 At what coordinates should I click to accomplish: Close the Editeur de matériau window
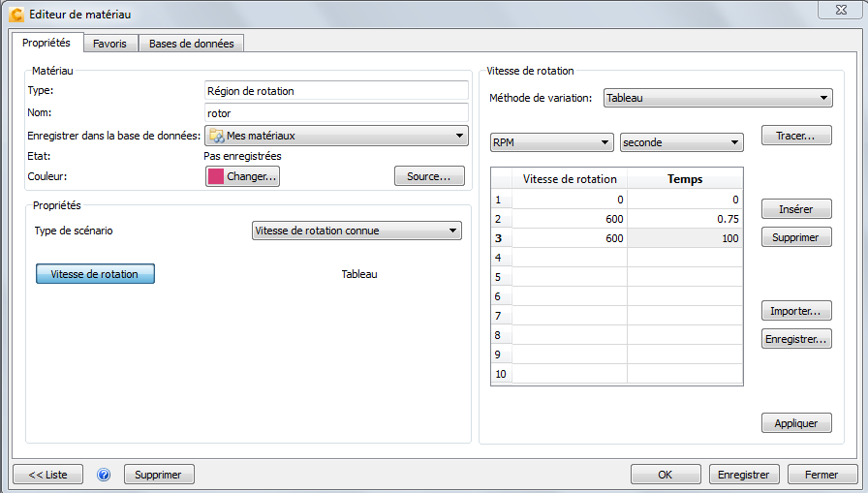tap(841, 10)
